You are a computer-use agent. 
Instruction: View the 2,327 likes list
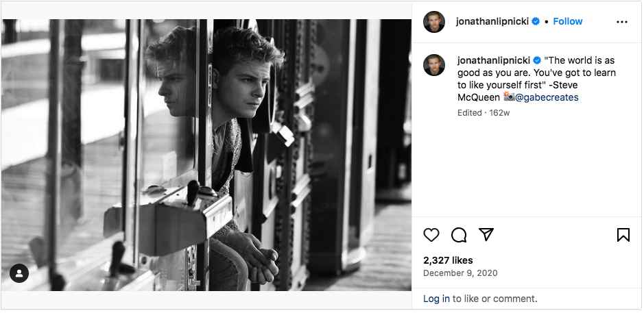tap(448, 260)
